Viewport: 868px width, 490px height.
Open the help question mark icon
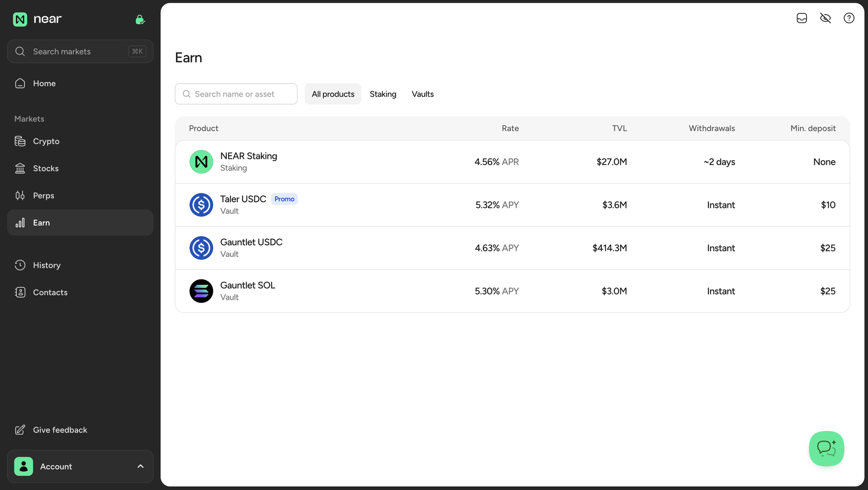[x=849, y=18]
